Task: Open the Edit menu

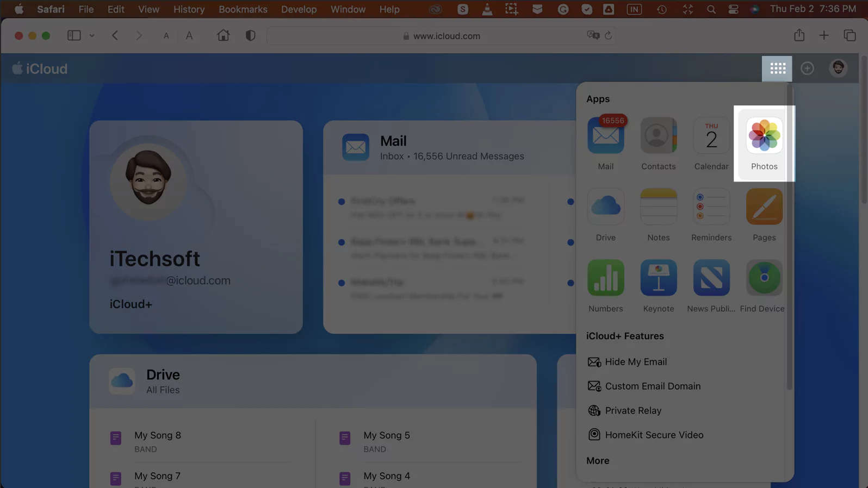Action: coord(116,9)
